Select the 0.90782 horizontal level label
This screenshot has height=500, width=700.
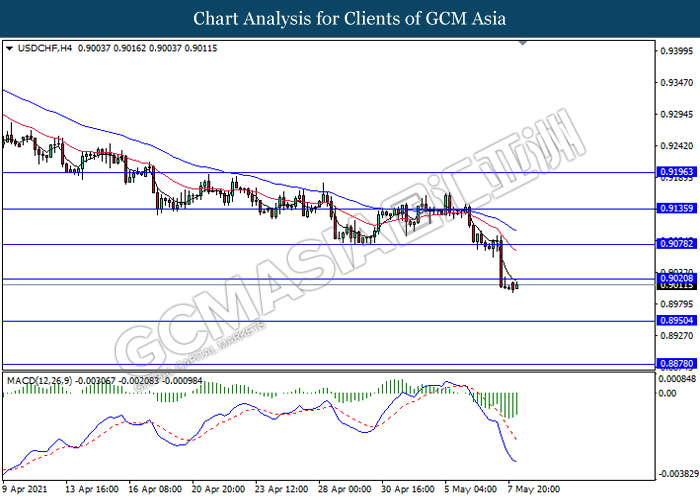pos(677,244)
